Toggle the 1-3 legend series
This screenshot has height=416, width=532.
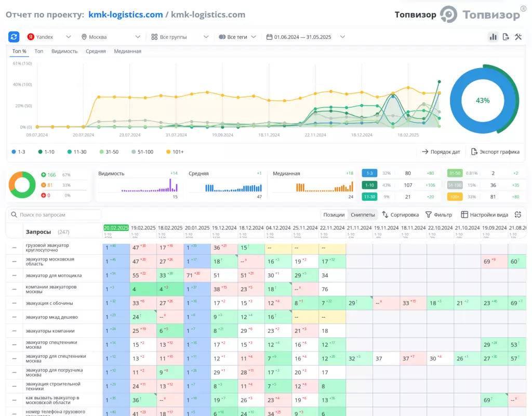pos(18,152)
